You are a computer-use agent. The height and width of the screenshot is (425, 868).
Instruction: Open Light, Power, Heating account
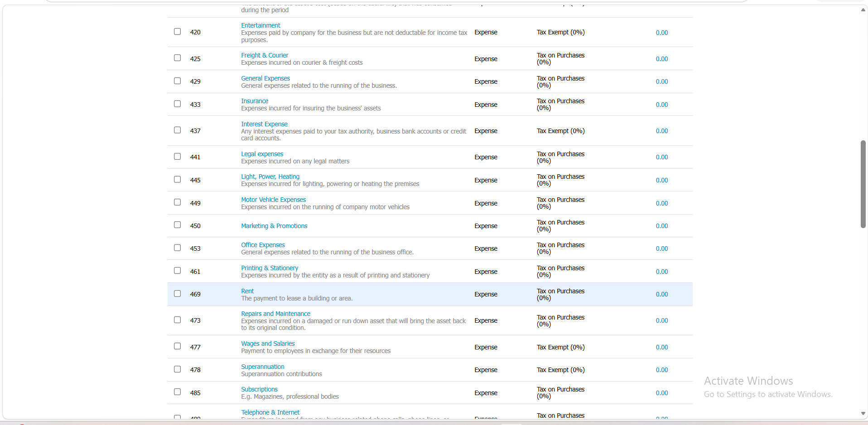click(270, 177)
